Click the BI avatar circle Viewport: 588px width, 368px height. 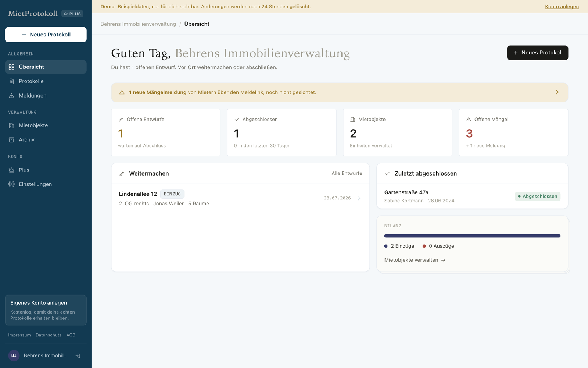pos(14,355)
